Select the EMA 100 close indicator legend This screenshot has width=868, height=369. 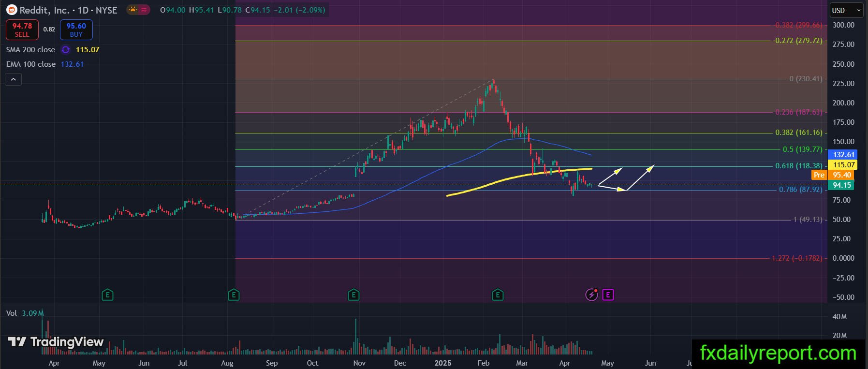point(31,64)
